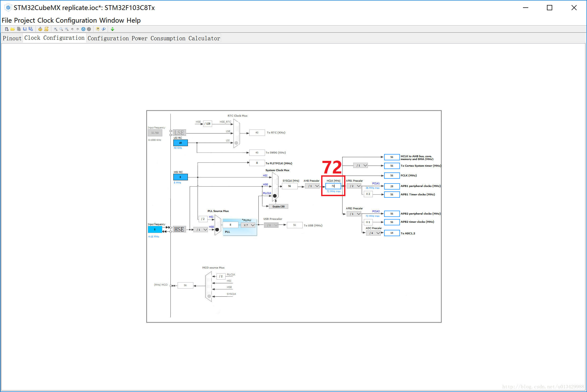Click the To RTC (KHz) value 40 box
587x392 pixels.
[257, 133]
